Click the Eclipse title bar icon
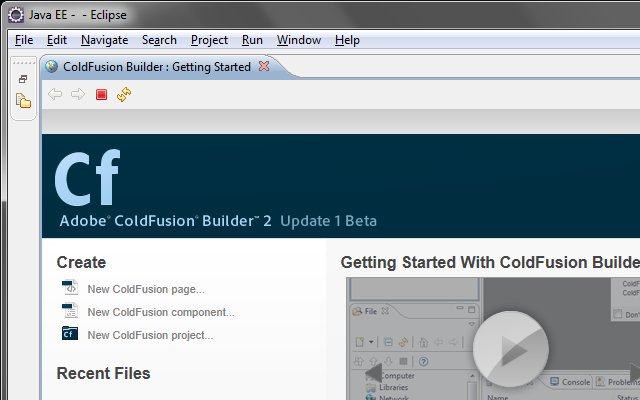This screenshot has width=640, height=400. (16, 15)
